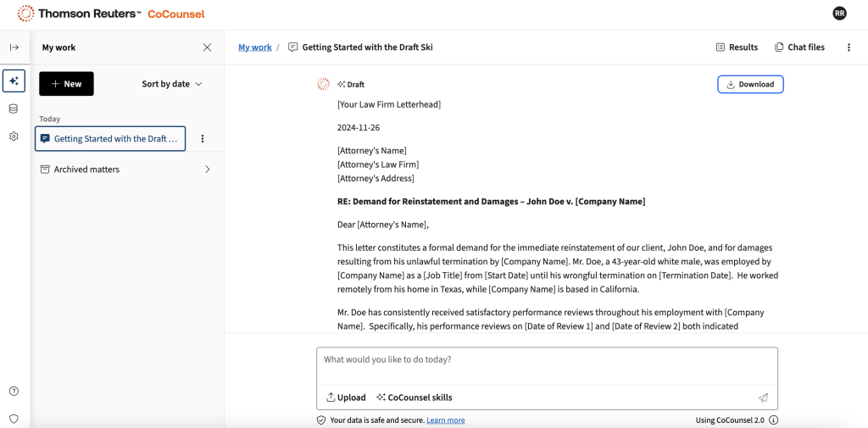Image resolution: width=868 pixels, height=428 pixels.
Task: Open the RR user profile avatar
Action: pyautogui.click(x=839, y=14)
